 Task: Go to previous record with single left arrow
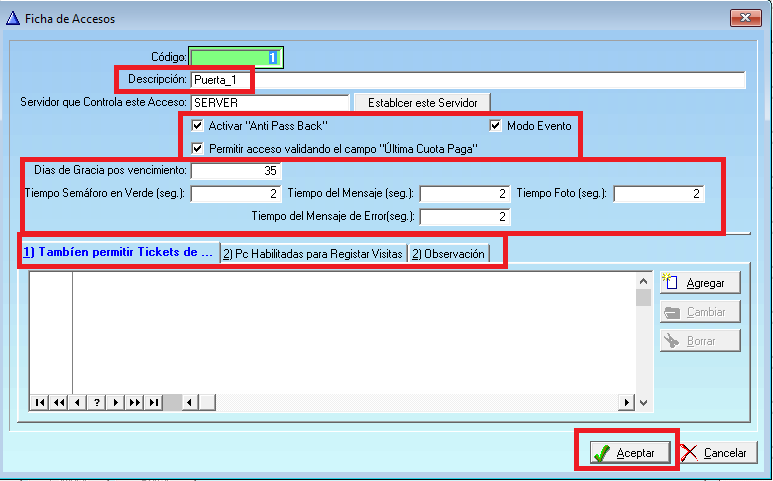click(78, 402)
